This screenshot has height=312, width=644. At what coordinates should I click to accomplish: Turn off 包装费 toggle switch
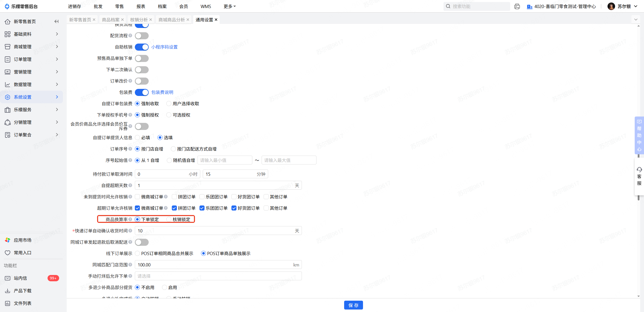click(x=142, y=92)
